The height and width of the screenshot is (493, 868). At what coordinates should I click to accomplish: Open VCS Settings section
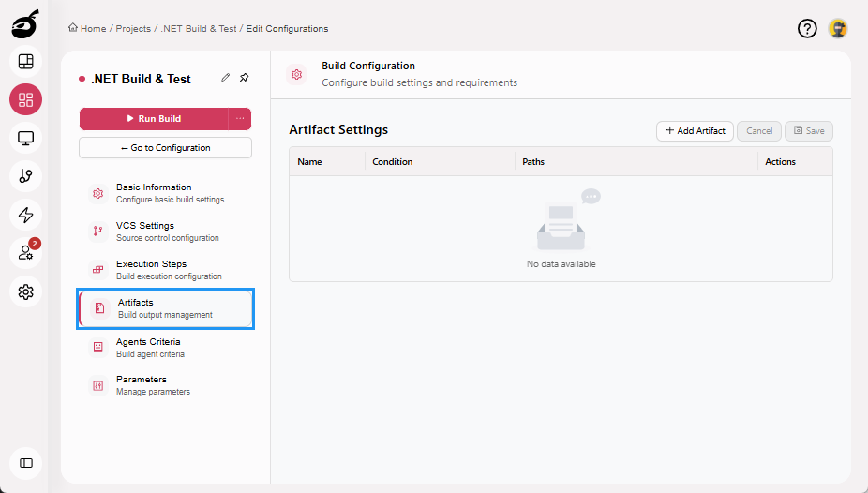(166, 232)
